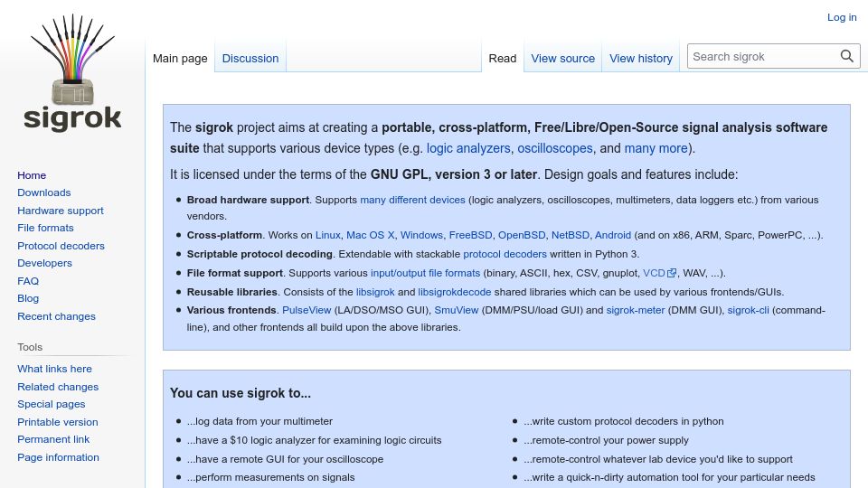Click '...write custom protocol decoders in python' text
The width and height of the screenshot is (868, 488).
click(x=624, y=422)
